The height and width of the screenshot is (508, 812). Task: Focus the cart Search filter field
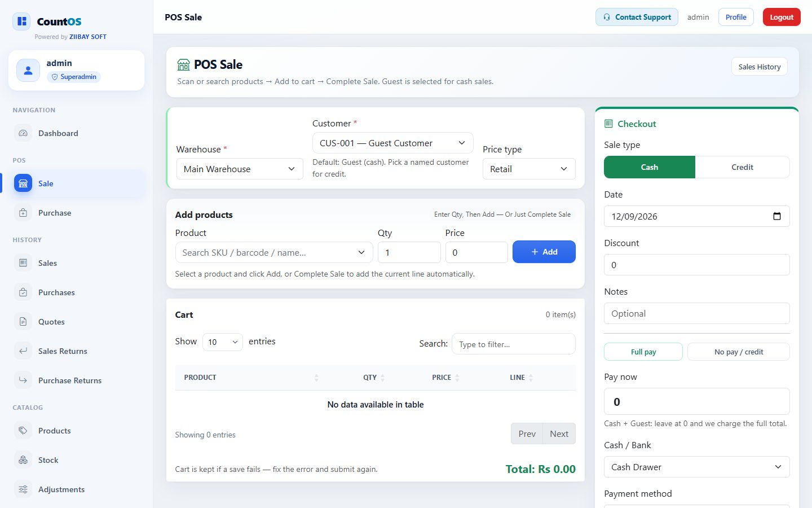click(514, 344)
